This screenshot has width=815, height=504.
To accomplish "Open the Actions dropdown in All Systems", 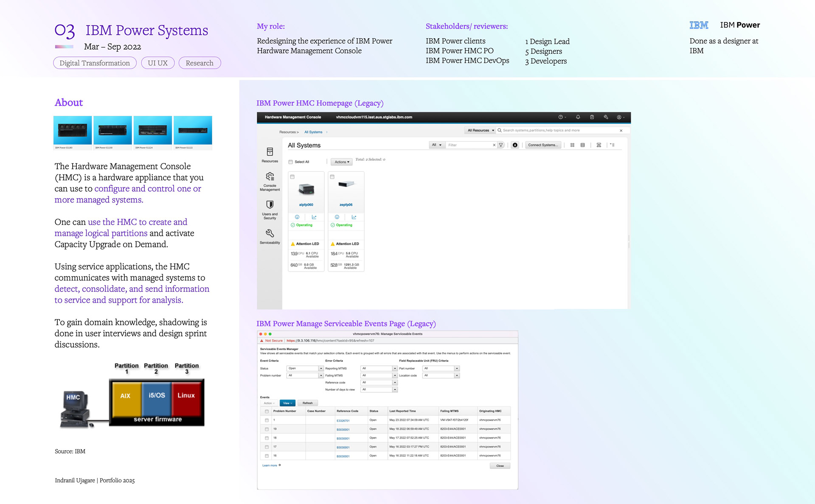I will point(342,162).
